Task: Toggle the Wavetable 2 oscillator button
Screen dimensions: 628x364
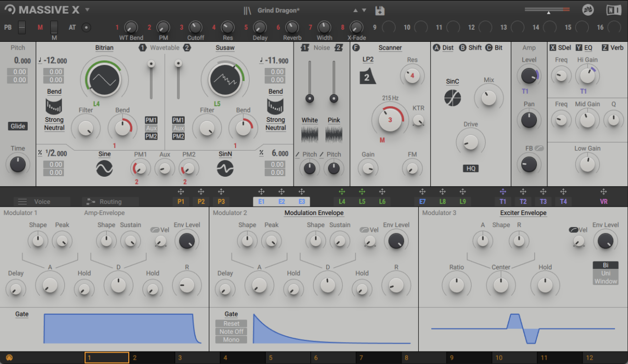Action: (187, 48)
